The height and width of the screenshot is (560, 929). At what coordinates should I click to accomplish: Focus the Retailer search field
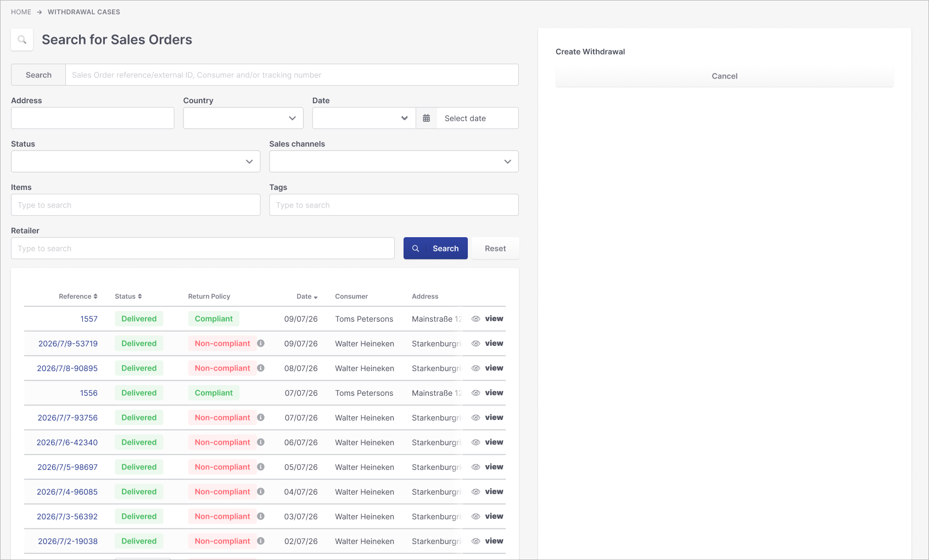tap(203, 248)
